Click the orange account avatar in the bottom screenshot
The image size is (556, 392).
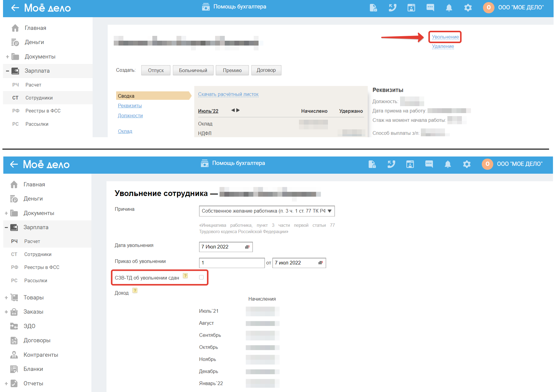487,164
